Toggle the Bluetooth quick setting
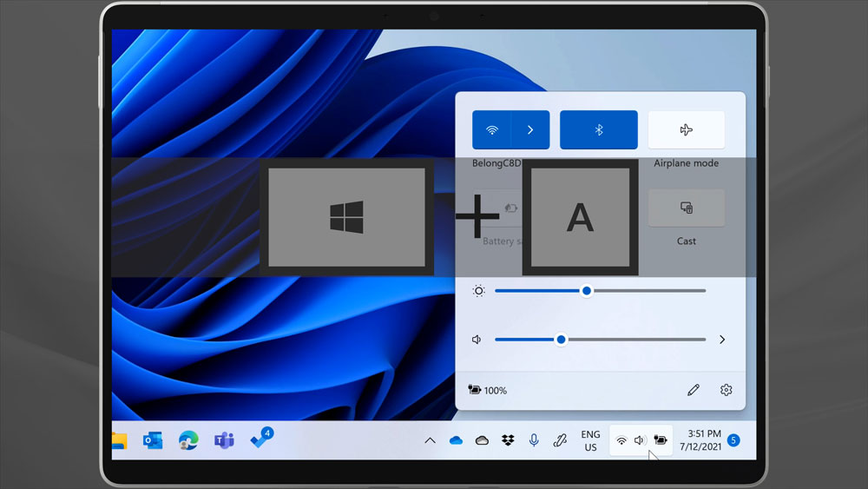868x489 pixels. tap(598, 130)
